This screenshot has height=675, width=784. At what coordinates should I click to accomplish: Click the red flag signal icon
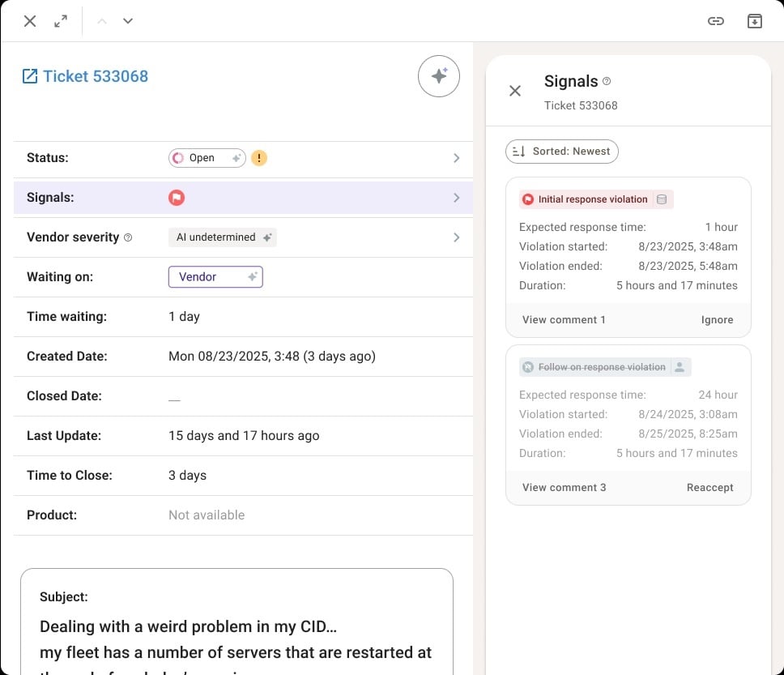[177, 198]
